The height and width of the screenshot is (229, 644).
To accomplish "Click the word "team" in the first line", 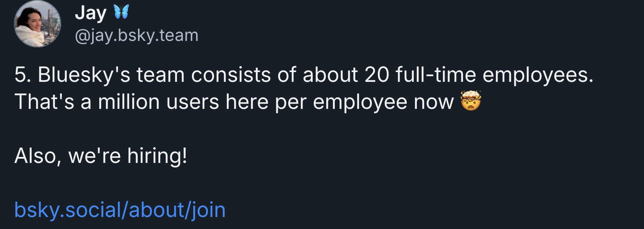I will pyautogui.click(x=160, y=74).
